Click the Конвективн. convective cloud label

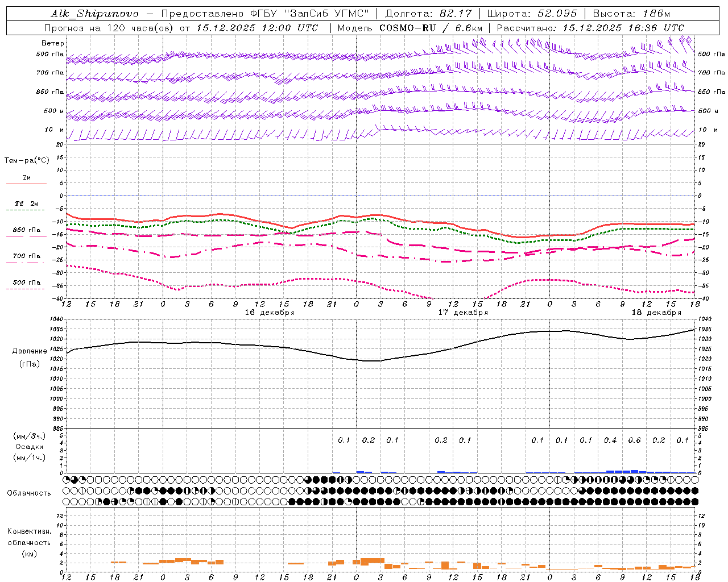(x=29, y=531)
